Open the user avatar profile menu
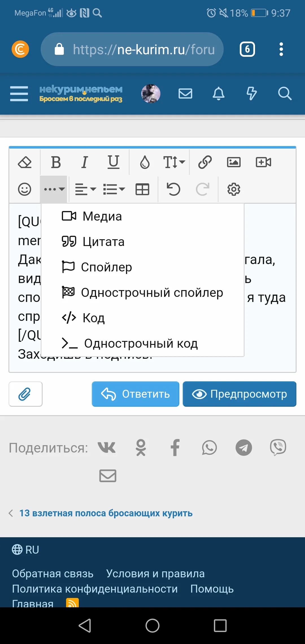 tap(151, 93)
